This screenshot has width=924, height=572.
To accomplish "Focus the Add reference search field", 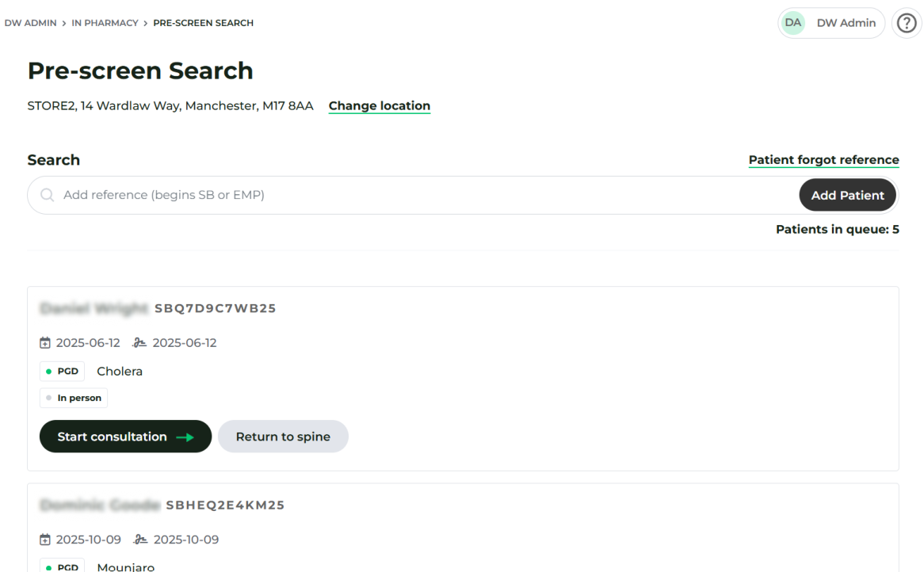I will [424, 195].
